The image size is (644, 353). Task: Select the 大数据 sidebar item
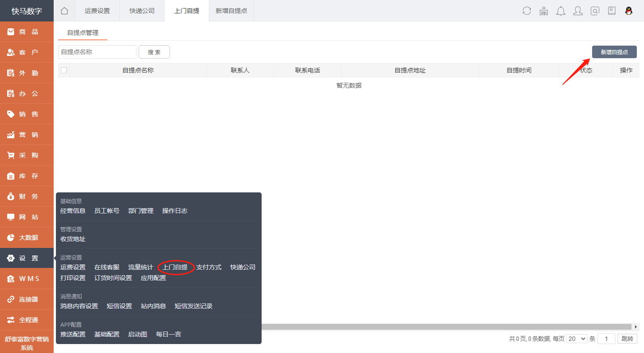(27, 238)
